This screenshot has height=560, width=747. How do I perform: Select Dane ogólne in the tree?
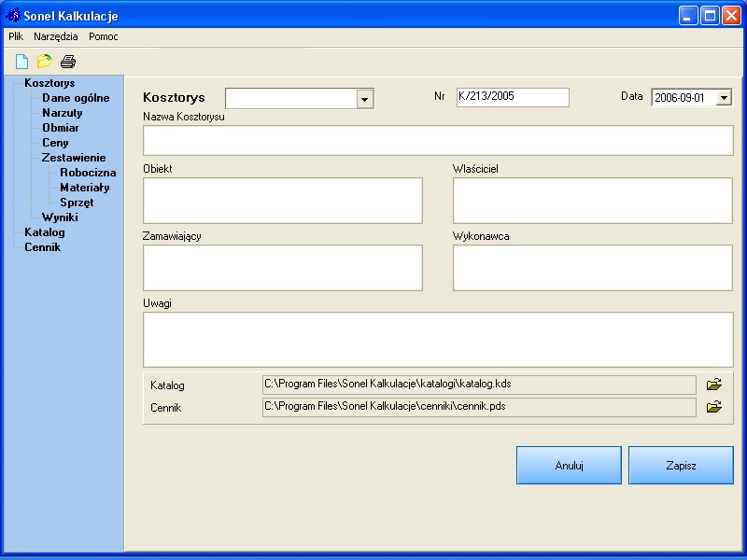click(76, 98)
